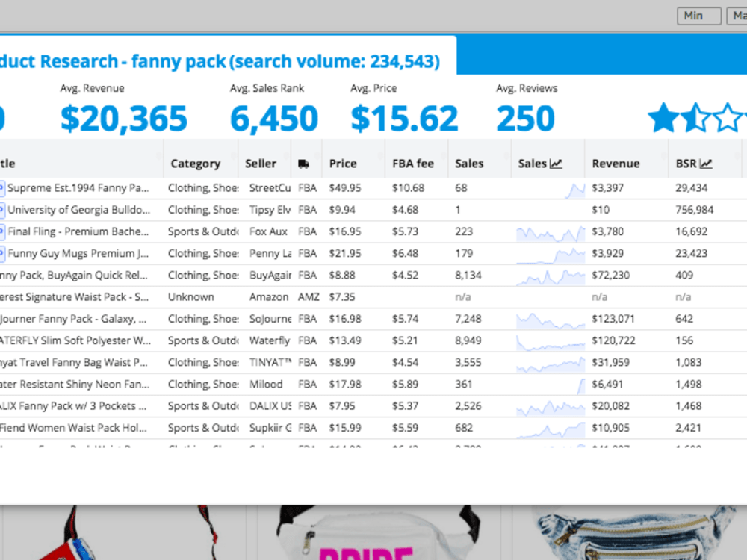Click the Milood seller name

point(266,385)
